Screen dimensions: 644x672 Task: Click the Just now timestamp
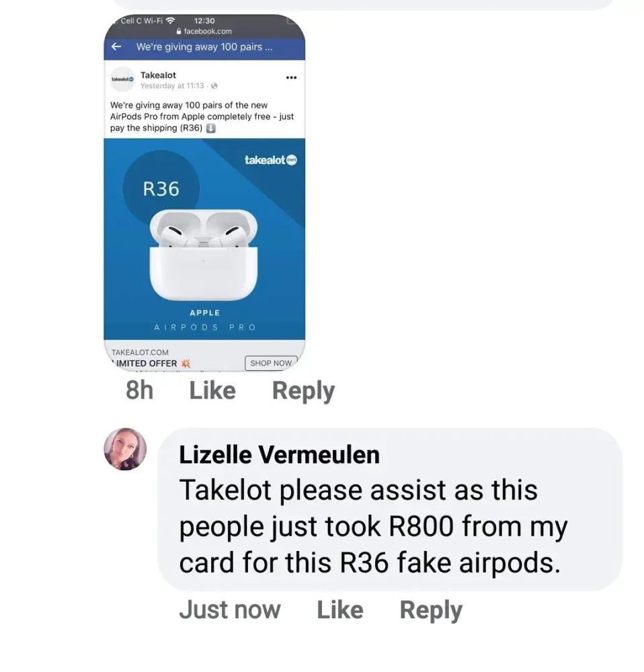tap(230, 610)
